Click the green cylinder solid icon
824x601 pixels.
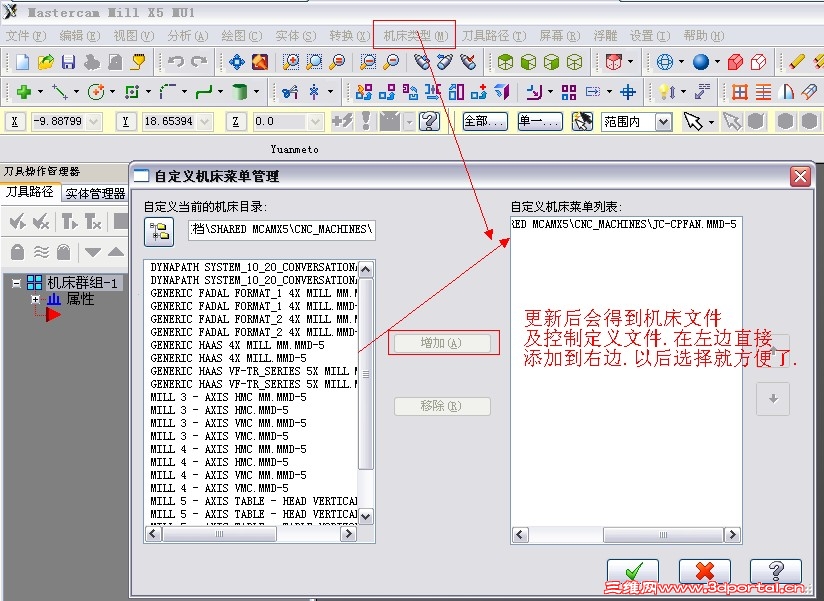tap(239, 92)
